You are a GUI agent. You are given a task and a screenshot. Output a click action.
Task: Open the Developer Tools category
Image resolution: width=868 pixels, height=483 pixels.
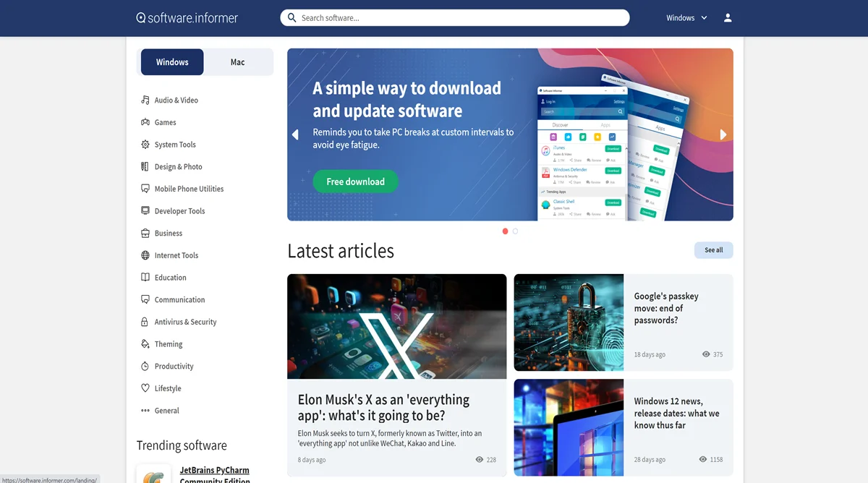[180, 211]
